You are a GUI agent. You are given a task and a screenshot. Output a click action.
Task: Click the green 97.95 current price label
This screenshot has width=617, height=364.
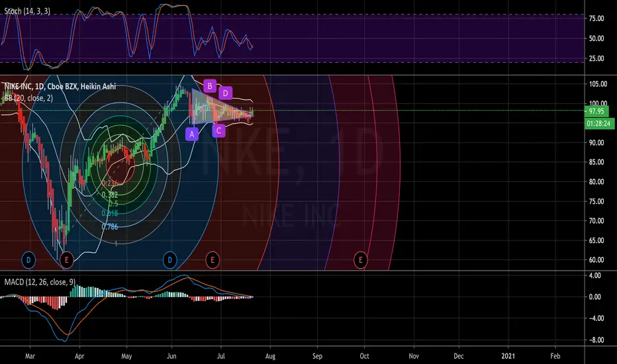click(596, 111)
